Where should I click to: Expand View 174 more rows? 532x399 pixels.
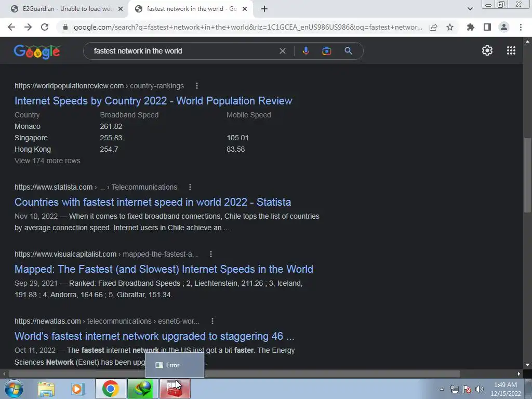click(x=47, y=161)
